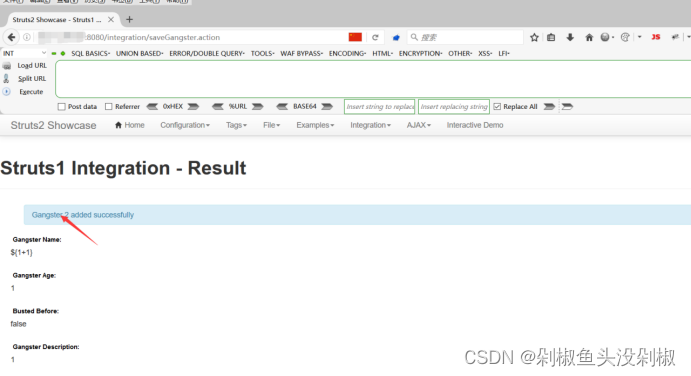Reload the page with the refresh icon
Image resolution: width=691 pixels, height=376 pixels.
click(375, 37)
